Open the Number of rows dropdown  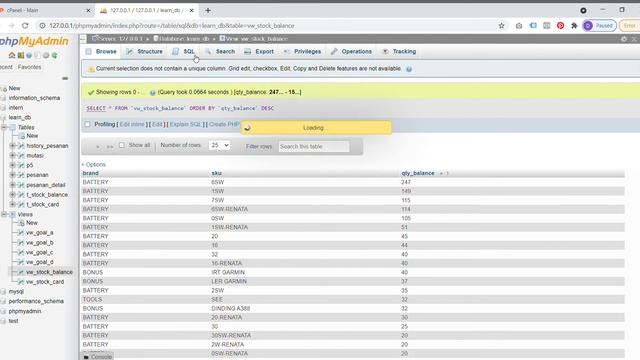pos(219,145)
